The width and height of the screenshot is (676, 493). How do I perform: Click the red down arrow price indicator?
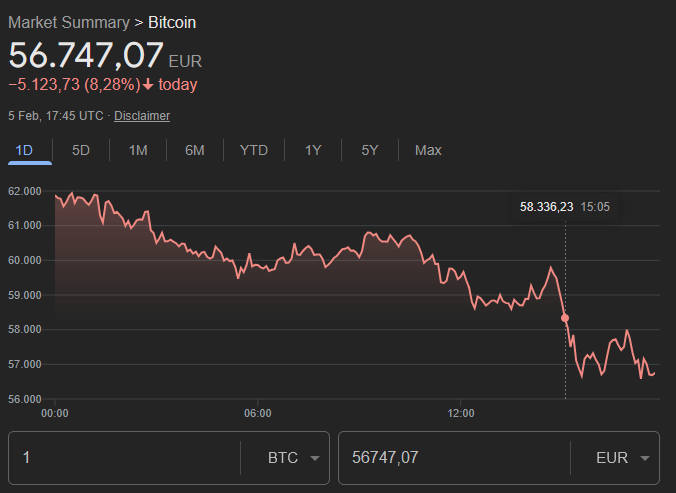coord(148,85)
